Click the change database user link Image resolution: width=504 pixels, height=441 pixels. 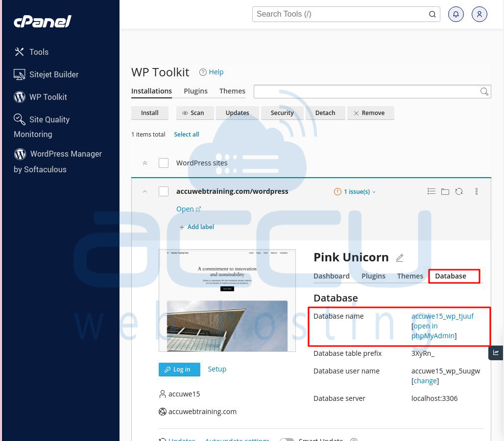[425, 381]
